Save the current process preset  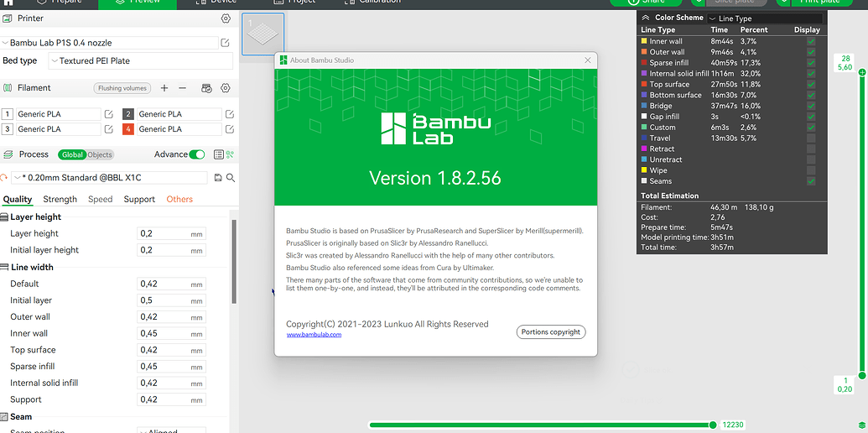point(218,178)
